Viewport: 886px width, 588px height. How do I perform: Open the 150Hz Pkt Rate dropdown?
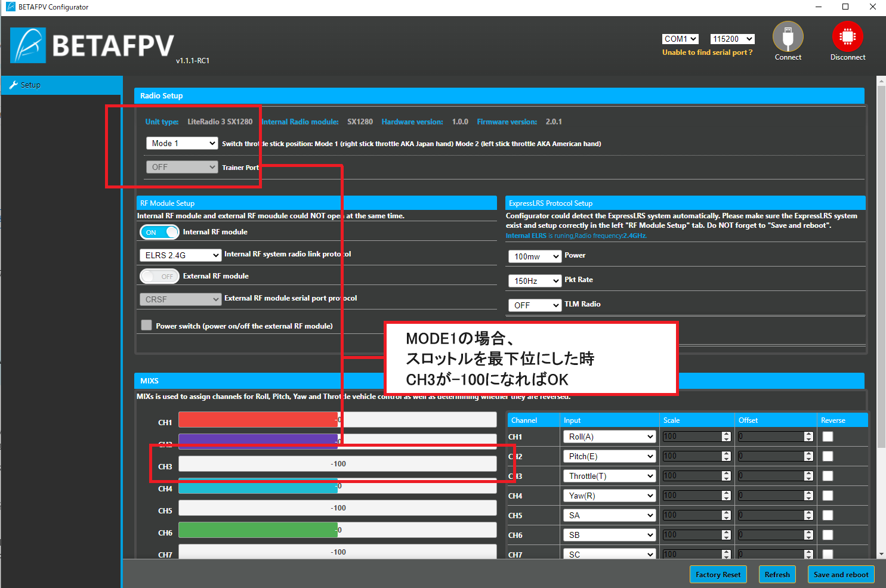point(535,281)
